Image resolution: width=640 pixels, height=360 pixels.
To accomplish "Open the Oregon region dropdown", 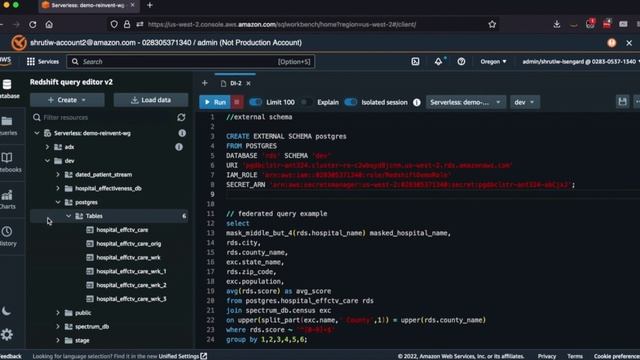I will (x=493, y=62).
